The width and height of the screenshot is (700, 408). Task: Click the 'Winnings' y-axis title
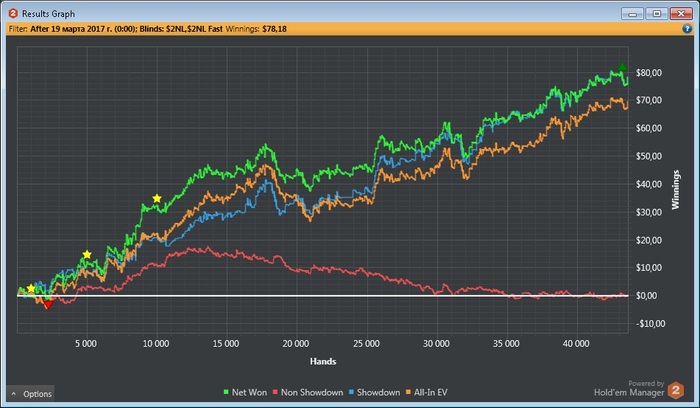click(675, 190)
